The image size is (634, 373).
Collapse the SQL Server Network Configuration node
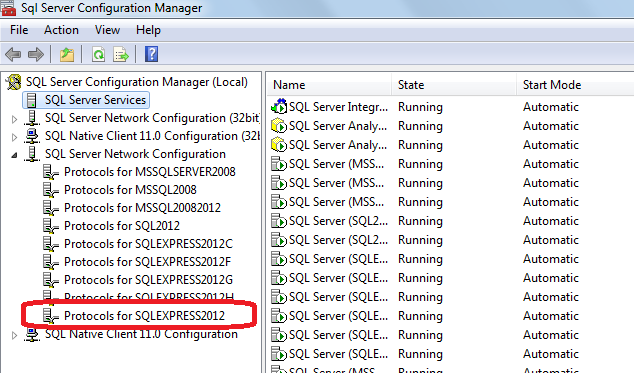point(15,155)
